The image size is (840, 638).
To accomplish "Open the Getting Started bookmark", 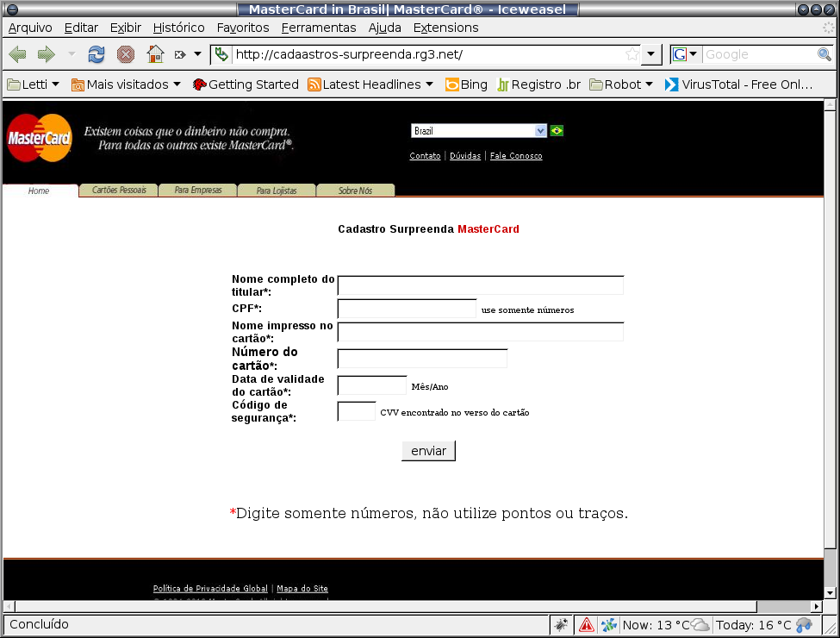I will click(246, 84).
